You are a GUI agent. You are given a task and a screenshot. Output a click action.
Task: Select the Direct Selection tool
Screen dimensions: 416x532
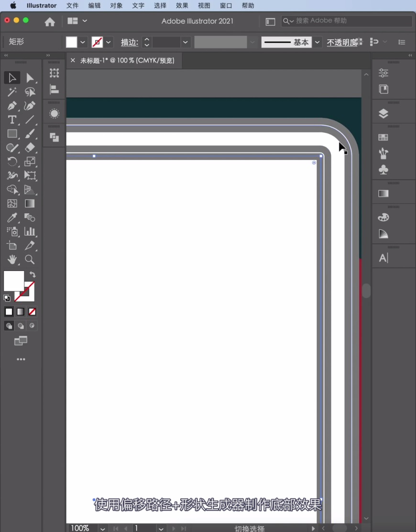point(30,78)
